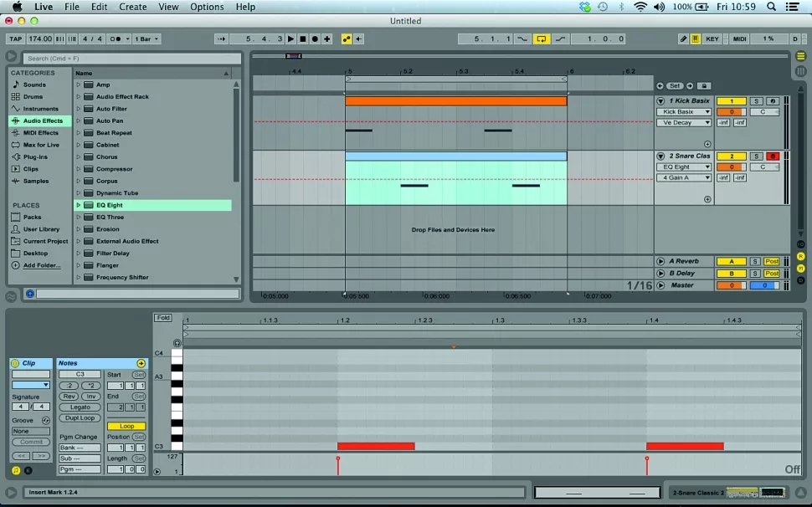Click the transport Play button
Image resolution: width=812 pixels, height=507 pixels.
point(291,39)
